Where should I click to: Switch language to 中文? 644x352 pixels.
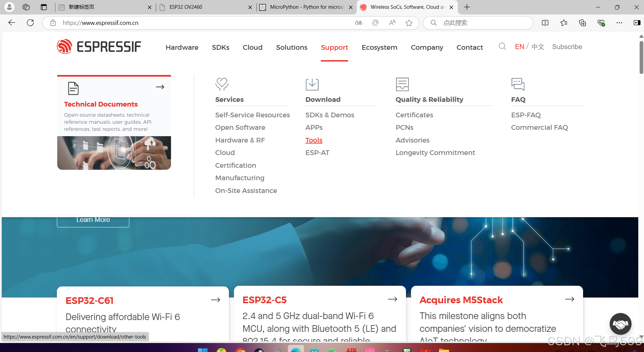pyautogui.click(x=538, y=47)
